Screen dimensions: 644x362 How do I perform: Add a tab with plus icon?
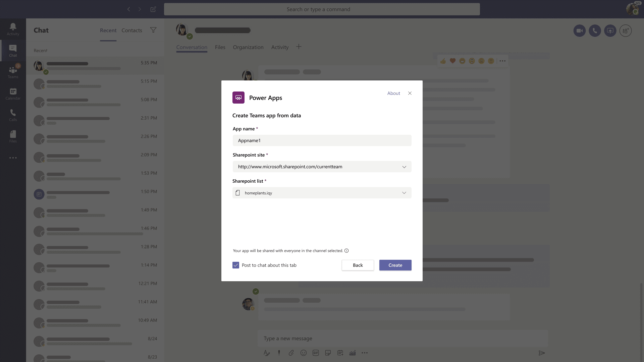tap(299, 47)
